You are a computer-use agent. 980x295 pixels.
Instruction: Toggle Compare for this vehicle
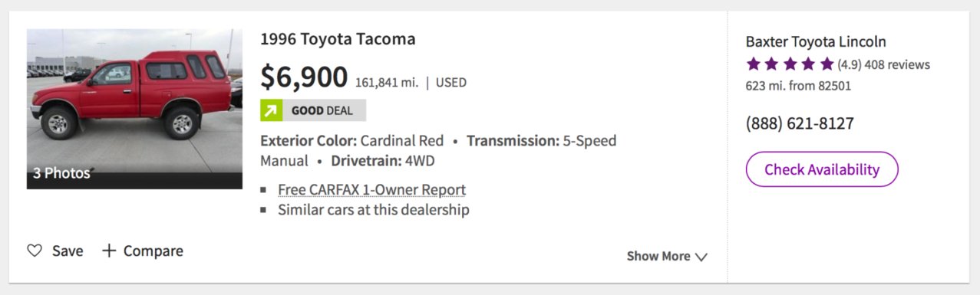[x=143, y=251]
